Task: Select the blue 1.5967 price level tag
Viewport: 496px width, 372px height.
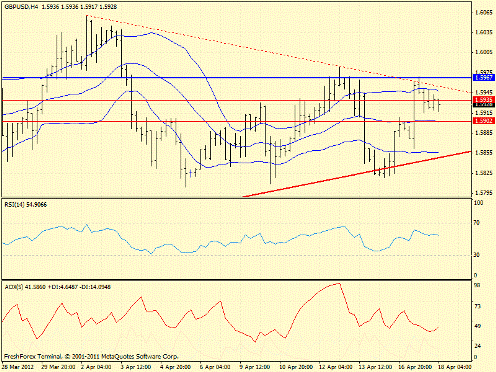Action: [x=484, y=77]
